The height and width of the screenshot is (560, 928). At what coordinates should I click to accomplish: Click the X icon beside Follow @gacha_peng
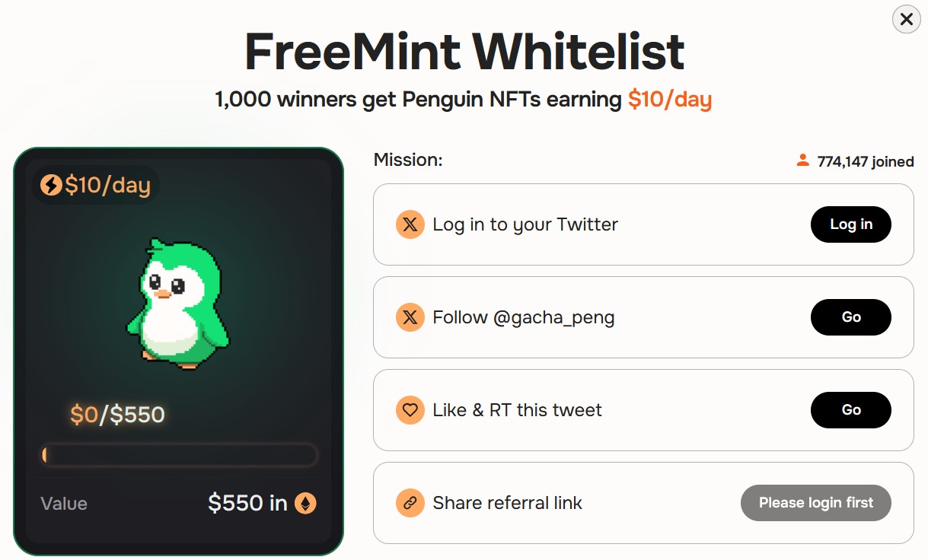tap(410, 317)
